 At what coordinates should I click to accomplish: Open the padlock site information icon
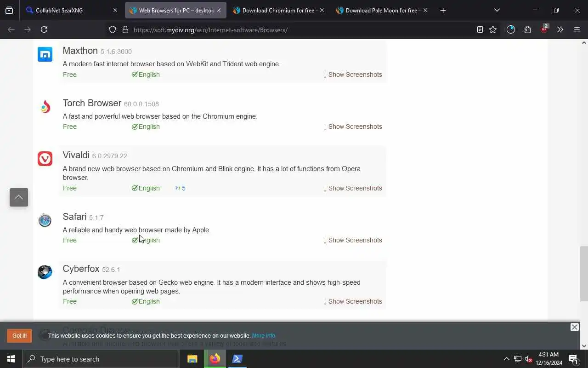click(x=125, y=29)
